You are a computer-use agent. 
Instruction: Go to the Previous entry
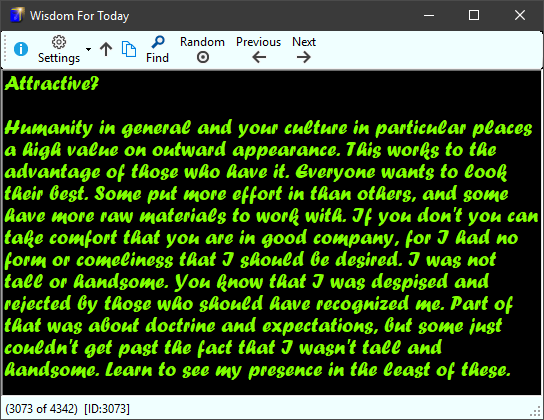[258, 50]
